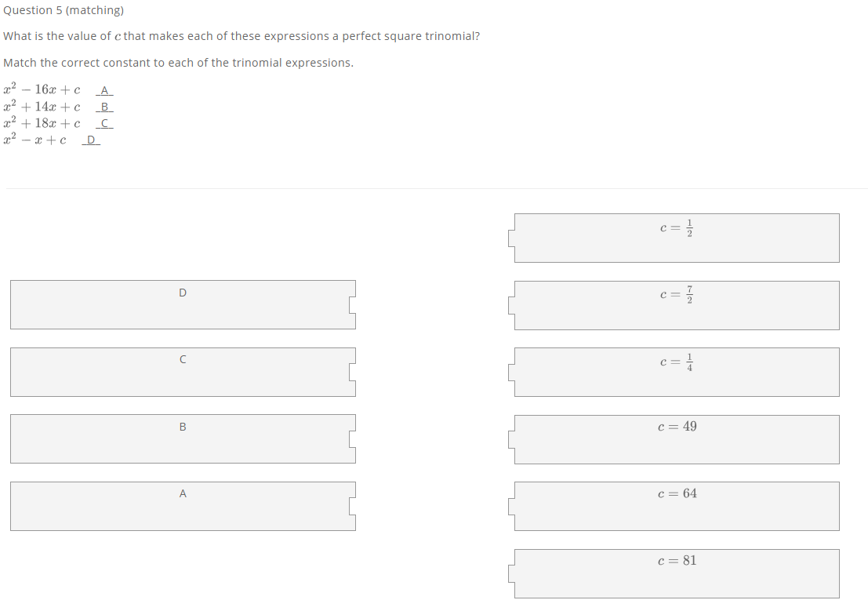
Task: Click the blank next to x² + 18x + c
Action: pyautogui.click(x=104, y=123)
